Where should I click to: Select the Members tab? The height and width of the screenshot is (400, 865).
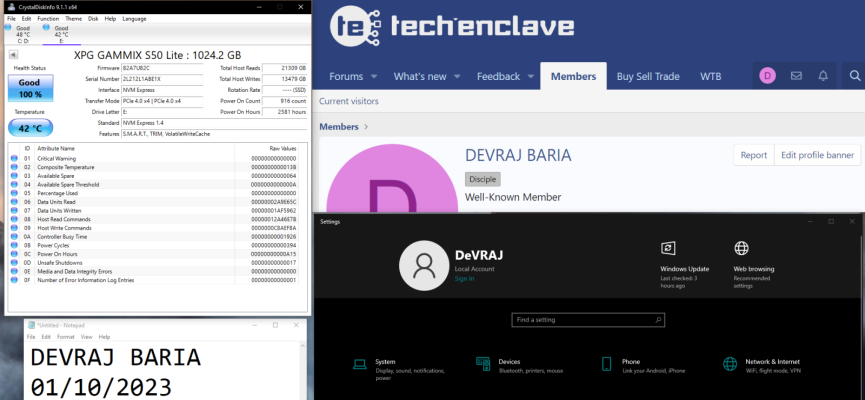point(574,76)
